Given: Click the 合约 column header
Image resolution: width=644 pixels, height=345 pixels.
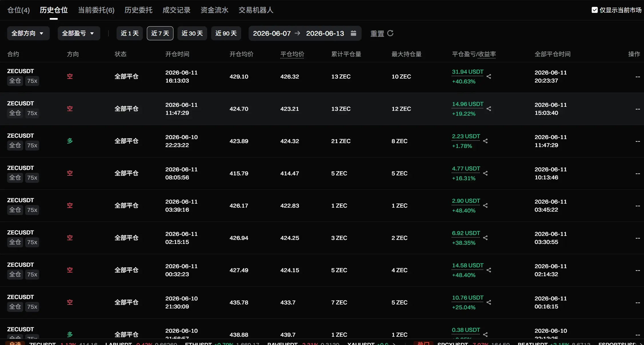Looking at the screenshot, I should click(13, 54).
